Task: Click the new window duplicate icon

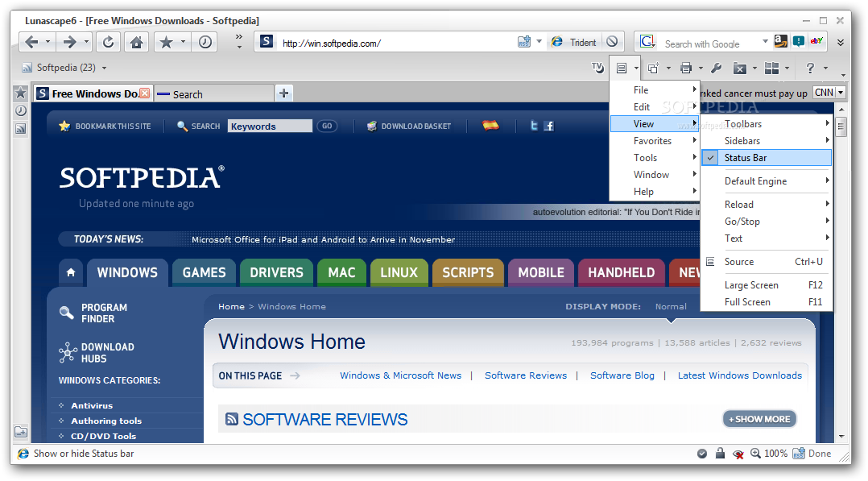Action: coord(654,68)
